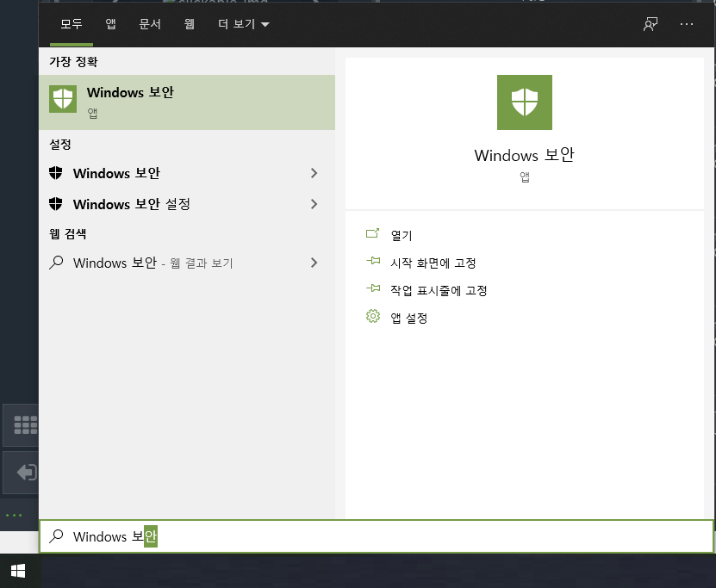Image resolution: width=716 pixels, height=588 pixels.
Task: Open the feedback icon in search header
Action: [651, 24]
